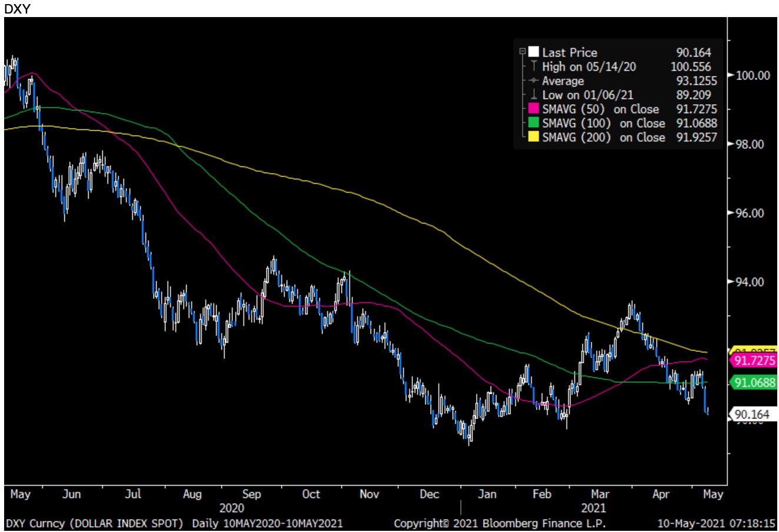This screenshot has width=779, height=532.
Task: Click the Average line icon in legend
Action: point(534,81)
